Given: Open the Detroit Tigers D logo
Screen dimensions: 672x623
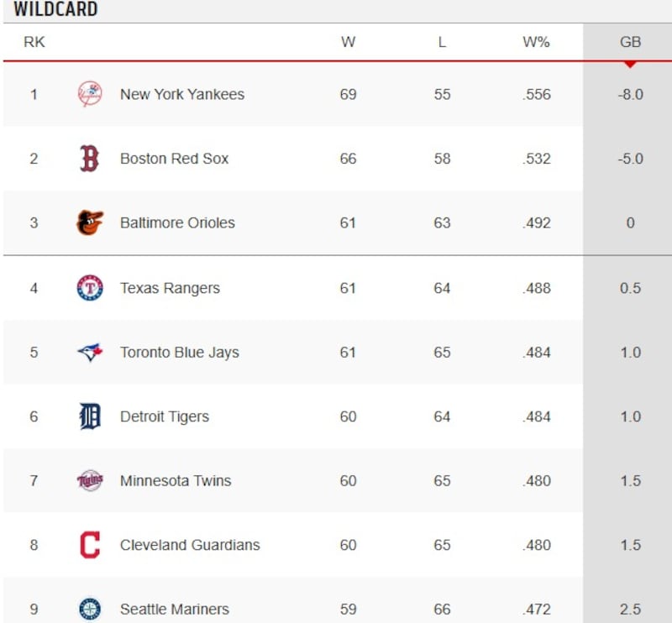Looking at the screenshot, I should [x=90, y=416].
